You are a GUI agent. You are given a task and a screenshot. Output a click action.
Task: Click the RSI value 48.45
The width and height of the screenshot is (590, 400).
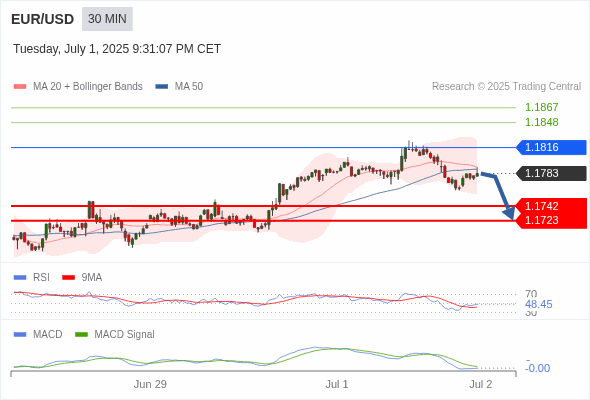539,304
